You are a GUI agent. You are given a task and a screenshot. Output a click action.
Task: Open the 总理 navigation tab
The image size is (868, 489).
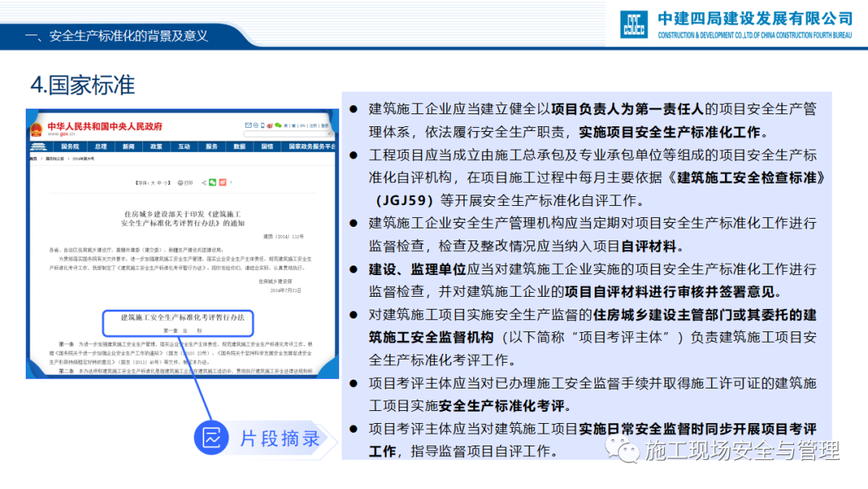coord(100,146)
